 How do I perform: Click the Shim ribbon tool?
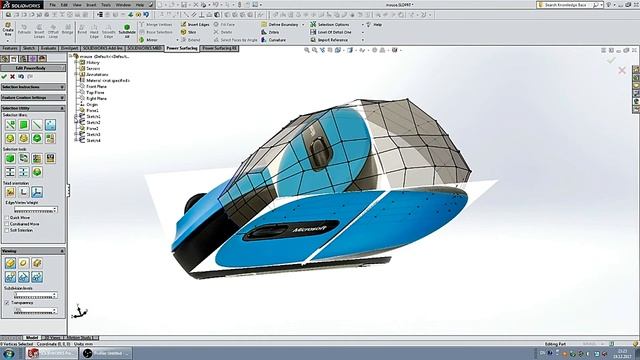tap(188, 32)
